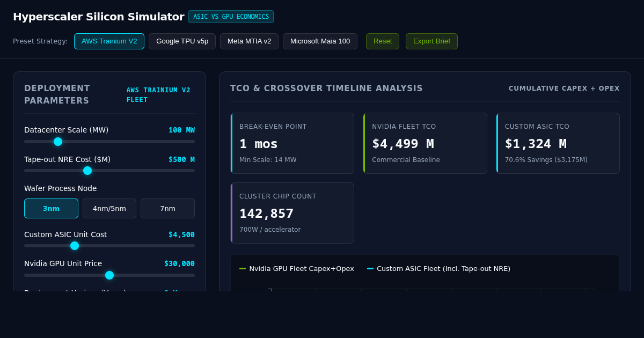Select the 4nm/5nm wafer process node
The width and height of the screenshot is (644, 338).
click(109, 209)
